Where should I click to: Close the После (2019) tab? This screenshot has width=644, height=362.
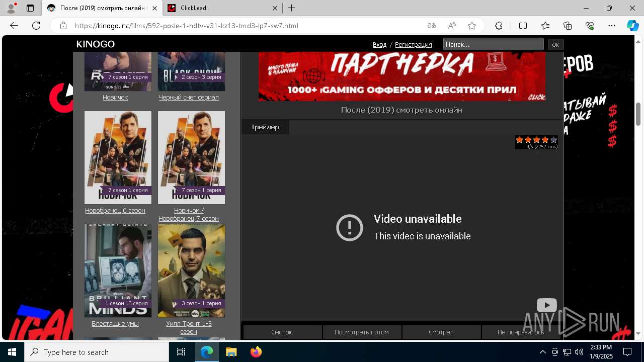[154, 8]
